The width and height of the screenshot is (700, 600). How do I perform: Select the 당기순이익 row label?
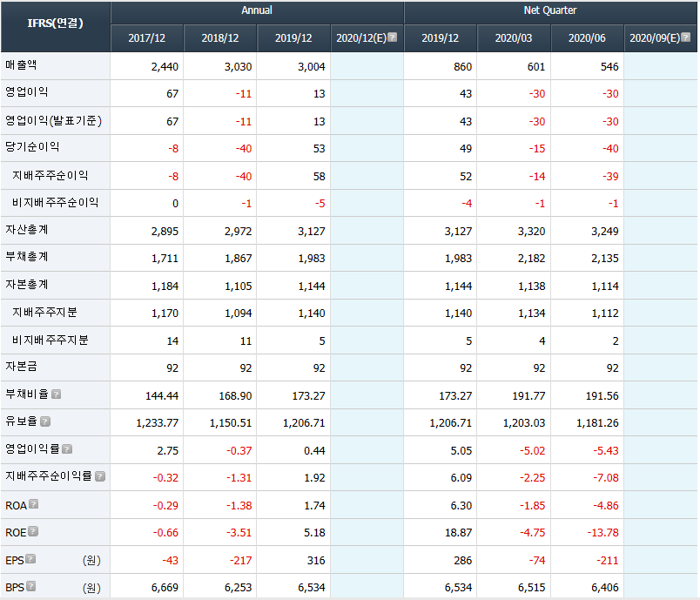coord(32,147)
